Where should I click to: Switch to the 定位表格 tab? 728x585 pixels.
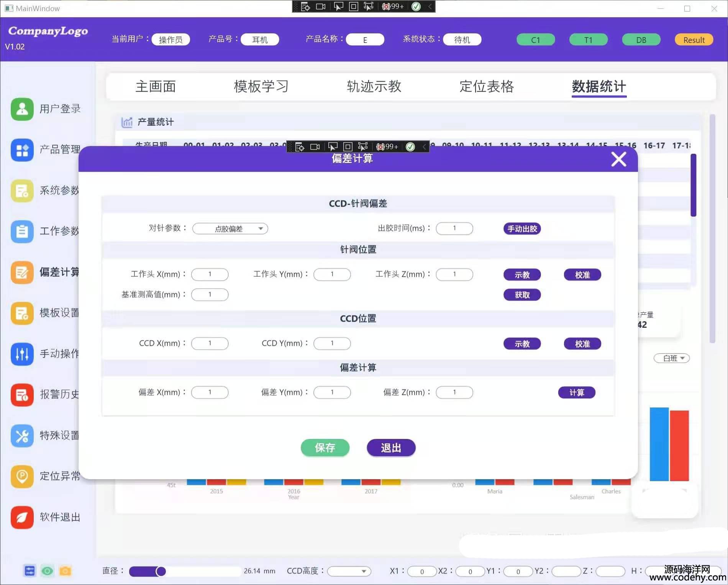(x=487, y=86)
